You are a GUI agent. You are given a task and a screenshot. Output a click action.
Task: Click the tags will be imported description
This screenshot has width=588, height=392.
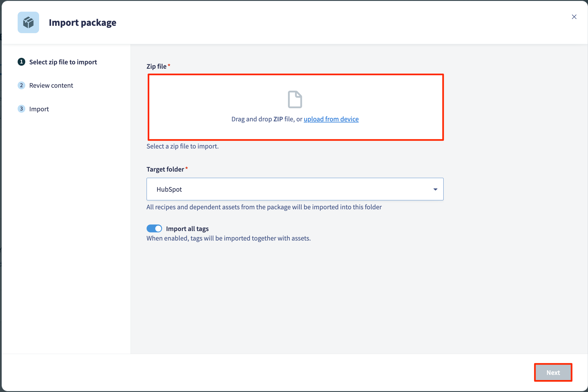(x=229, y=238)
